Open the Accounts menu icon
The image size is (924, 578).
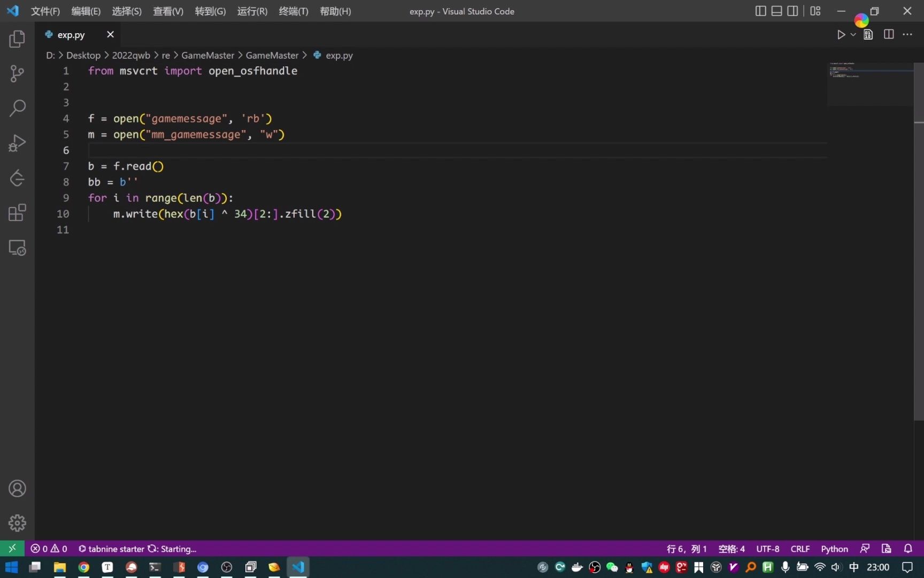coord(17,489)
